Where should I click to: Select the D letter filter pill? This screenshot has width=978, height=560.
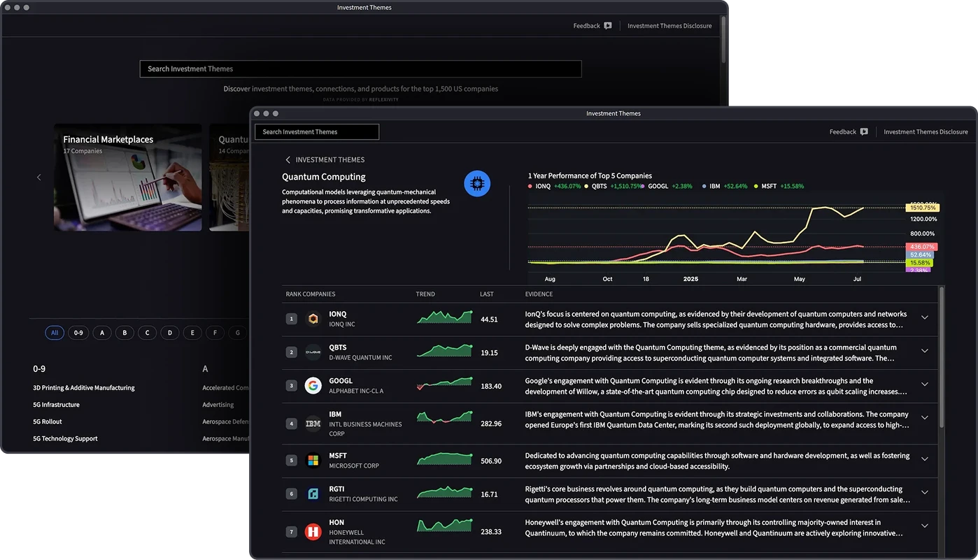point(170,333)
